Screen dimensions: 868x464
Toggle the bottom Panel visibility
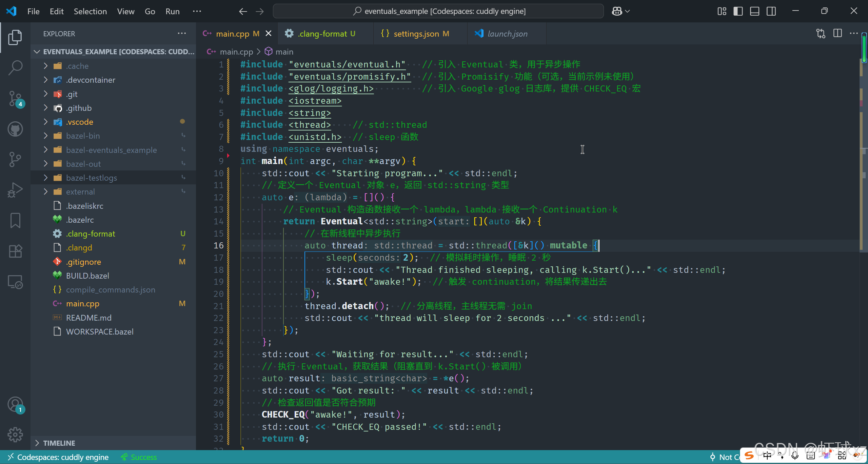coord(754,11)
